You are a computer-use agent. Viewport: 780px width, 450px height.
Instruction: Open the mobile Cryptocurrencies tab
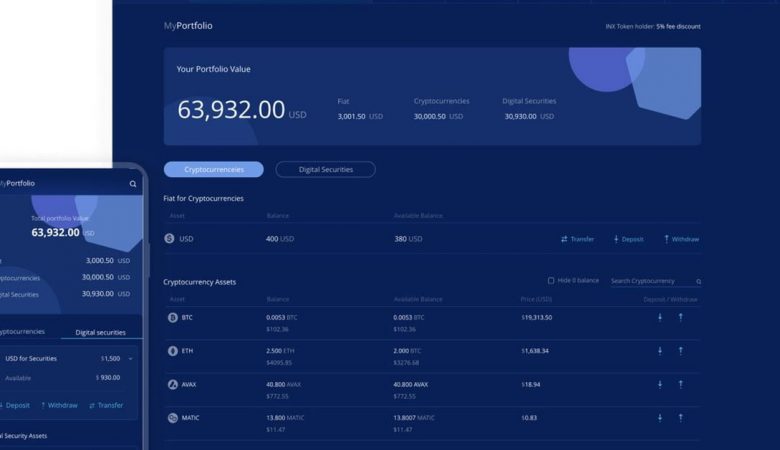[22, 332]
